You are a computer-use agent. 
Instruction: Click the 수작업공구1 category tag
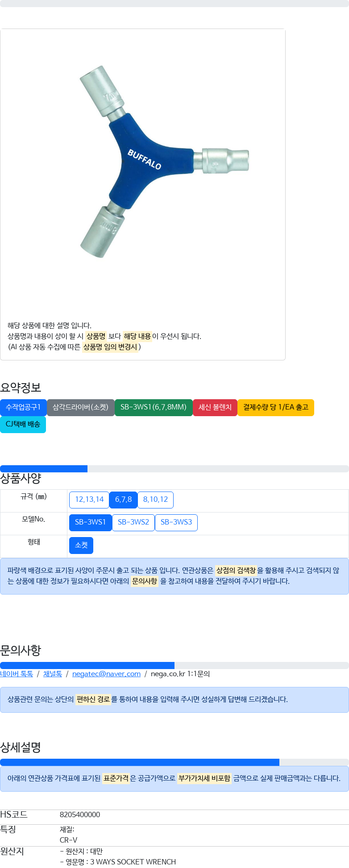23,407
